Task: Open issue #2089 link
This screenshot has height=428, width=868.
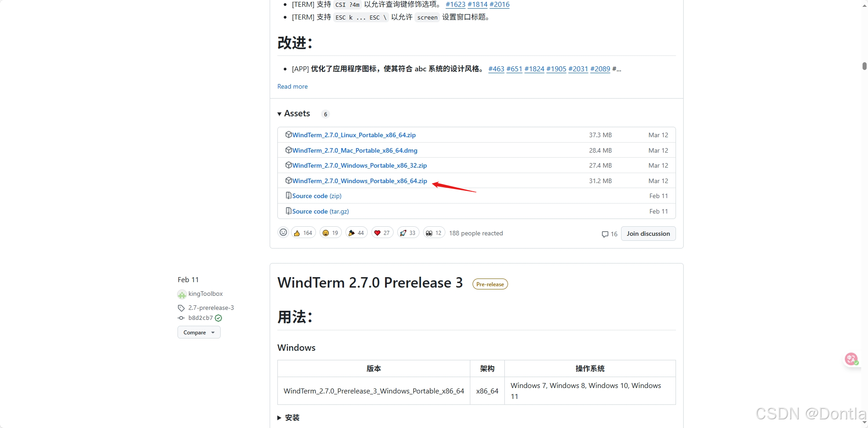Action: click(600, 69)
